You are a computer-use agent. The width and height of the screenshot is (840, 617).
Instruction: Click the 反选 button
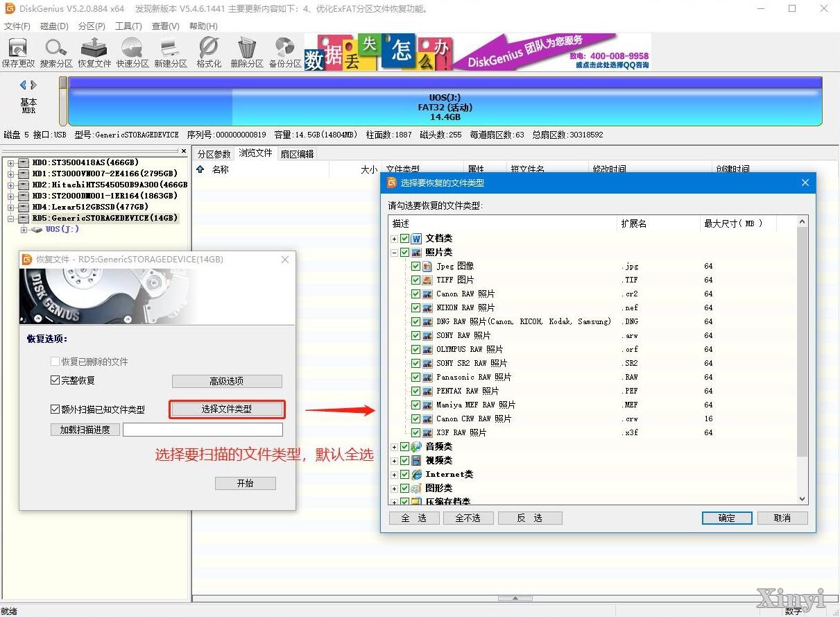click(x=529, y=518)
